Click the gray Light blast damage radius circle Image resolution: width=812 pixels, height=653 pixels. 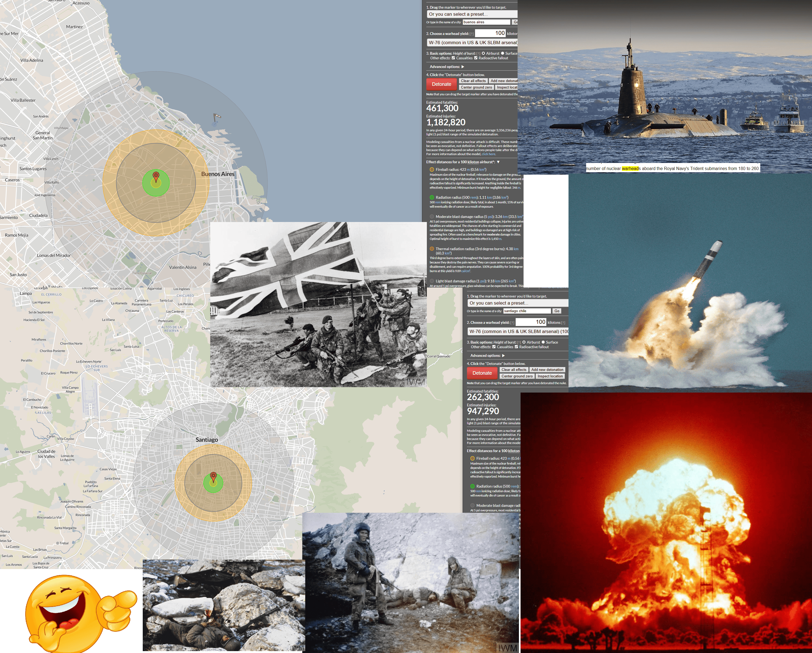[432, 281]
